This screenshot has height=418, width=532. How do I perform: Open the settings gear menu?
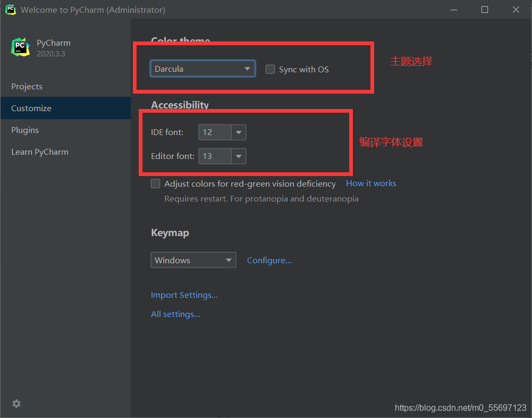(x=16, y=404)
